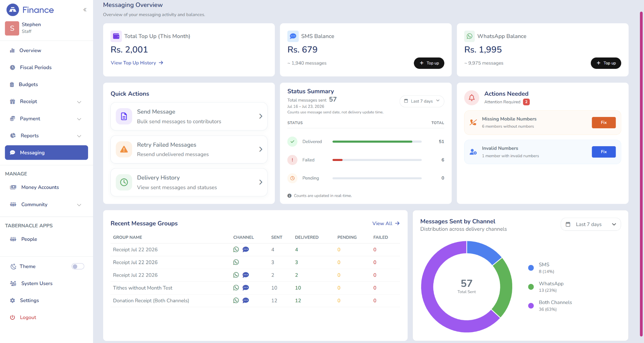Click the Pending clock status icon
This screenshot has width=644, height=343.
click(292, 178)
